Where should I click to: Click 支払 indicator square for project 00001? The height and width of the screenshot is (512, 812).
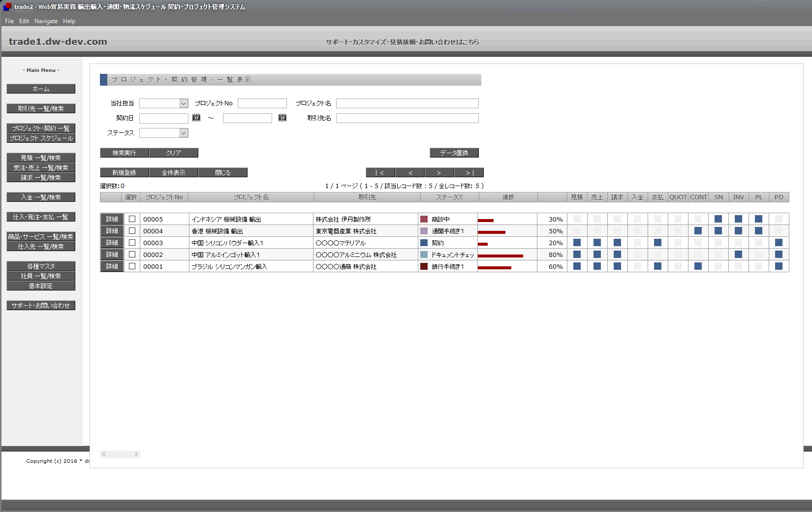(x=657, y=266)
